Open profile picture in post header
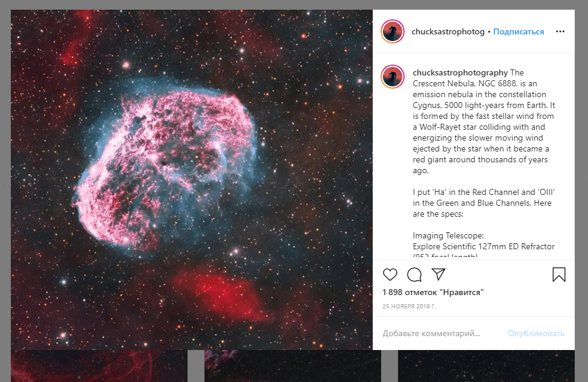Screen dimensions: 588x382 393,31
